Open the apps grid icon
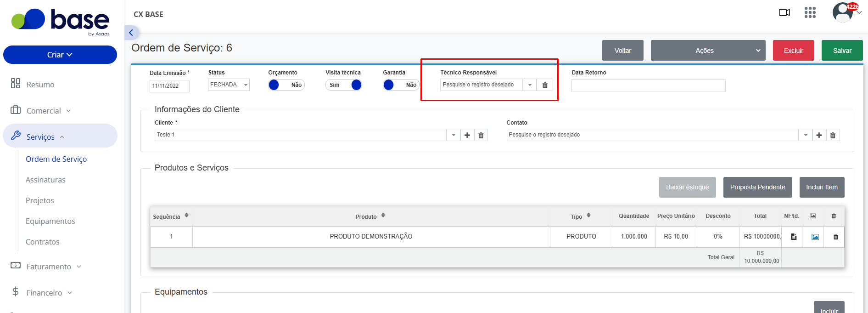This screenshot has width=868, height=313. pos(810,12)
